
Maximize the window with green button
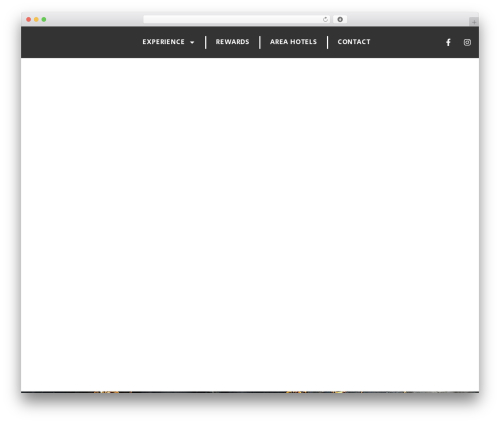click(44, 20)
